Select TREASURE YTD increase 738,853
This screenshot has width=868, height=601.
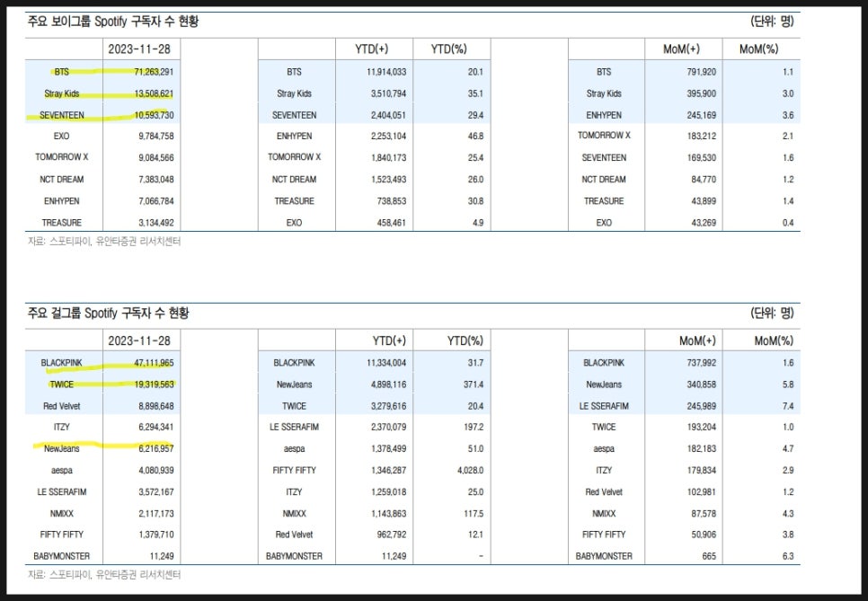(392, 201)
